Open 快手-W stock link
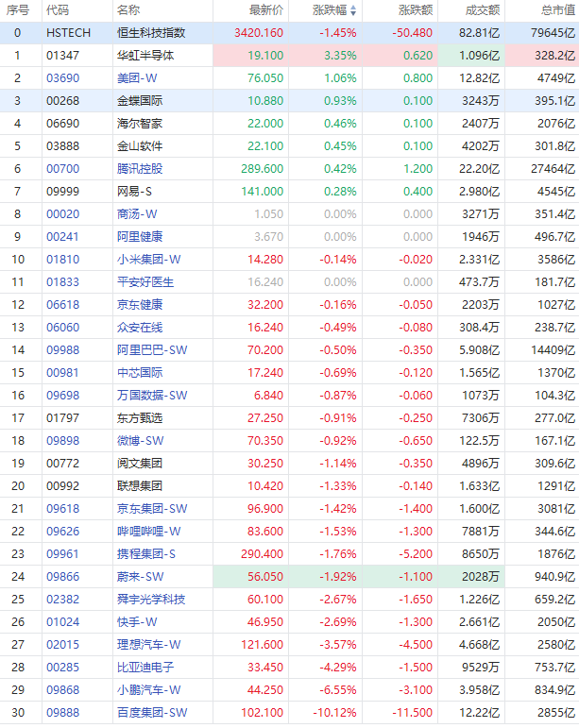 [137, 621]
